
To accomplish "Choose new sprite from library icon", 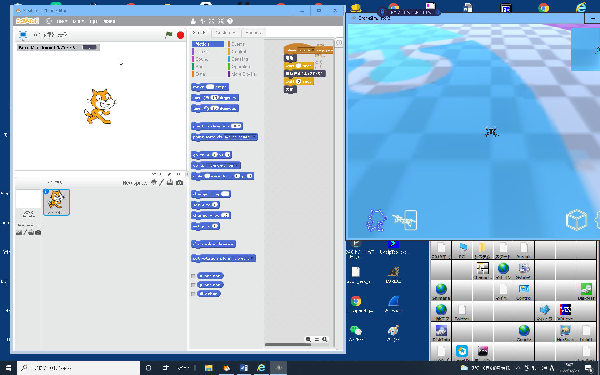I will [x=154, y=183].
